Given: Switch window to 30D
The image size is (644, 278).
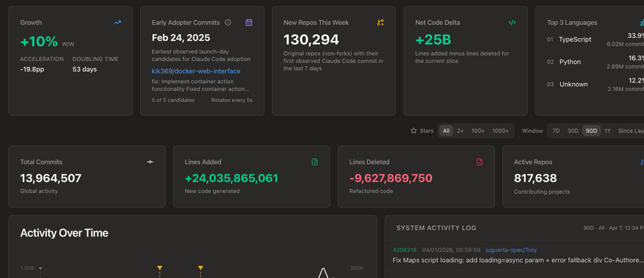Looking at the screenshot, I should (572, 131).
